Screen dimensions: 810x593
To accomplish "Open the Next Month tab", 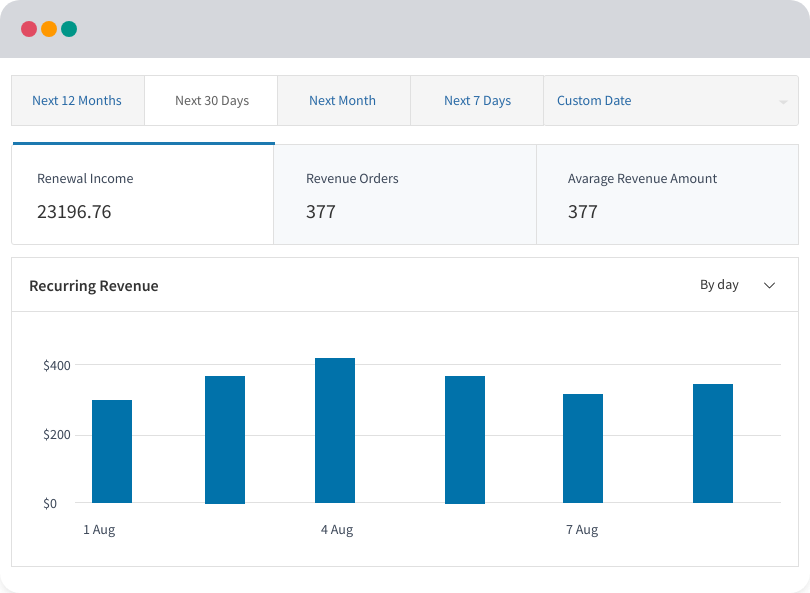I will (x=343, y=101).
